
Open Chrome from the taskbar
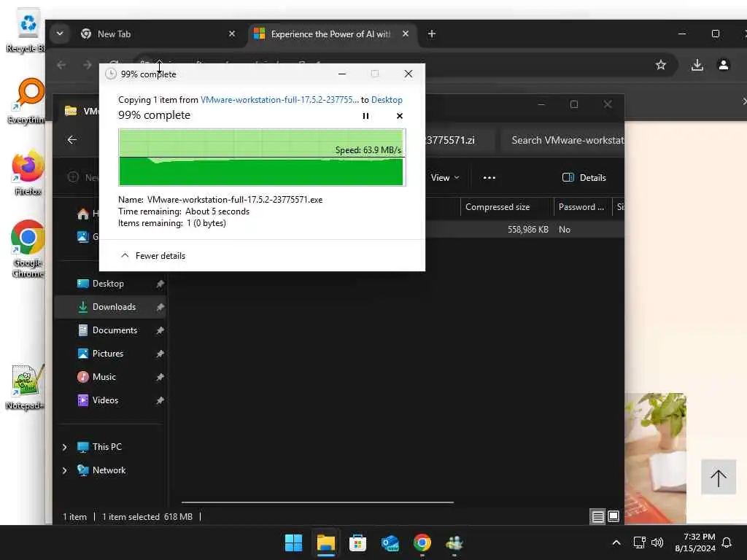click(x=422, y=542)
